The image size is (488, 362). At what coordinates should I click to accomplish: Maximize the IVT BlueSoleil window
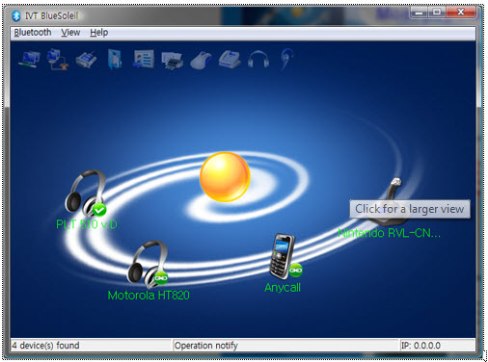[437, 13]
